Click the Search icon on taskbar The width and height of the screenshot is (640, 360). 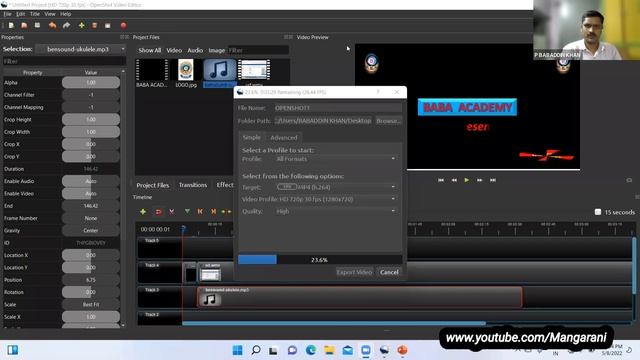pyautogui.click(x=256, y=350)
